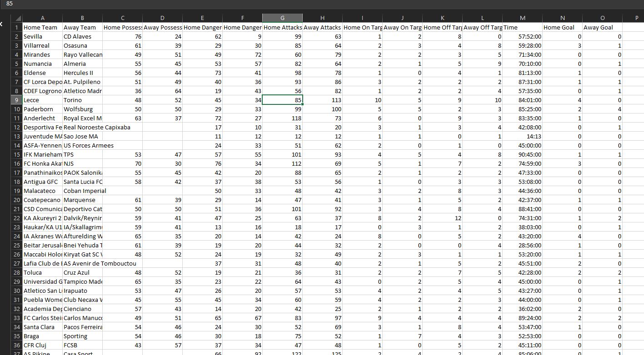Viewport: 644px width, 355px height.
Task: Click the Paderborn team cell
Action: point(42,109)
